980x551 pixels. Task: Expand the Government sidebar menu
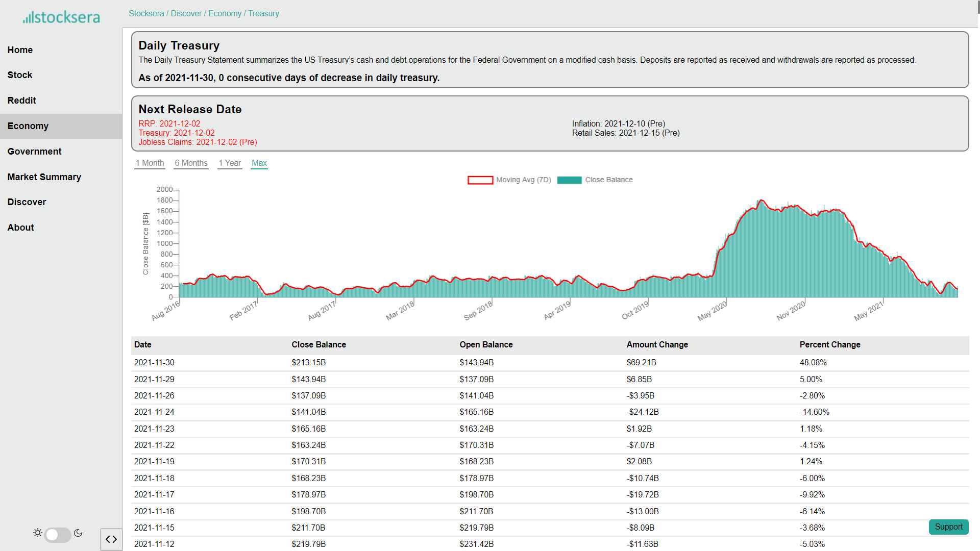pos(34,152)
